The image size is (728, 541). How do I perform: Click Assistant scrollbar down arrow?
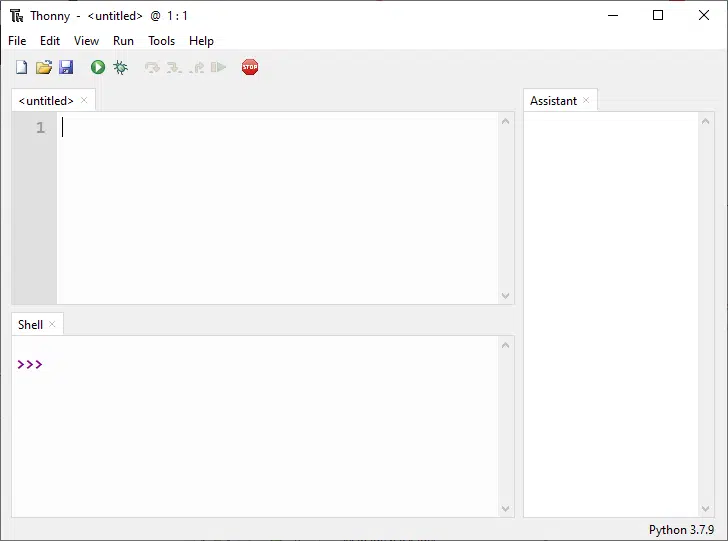pos(705,508)
